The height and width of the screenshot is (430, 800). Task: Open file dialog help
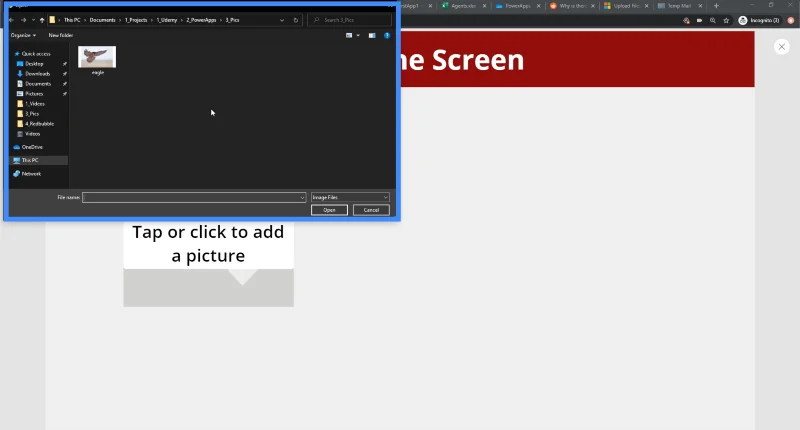(x=387, y=35)
